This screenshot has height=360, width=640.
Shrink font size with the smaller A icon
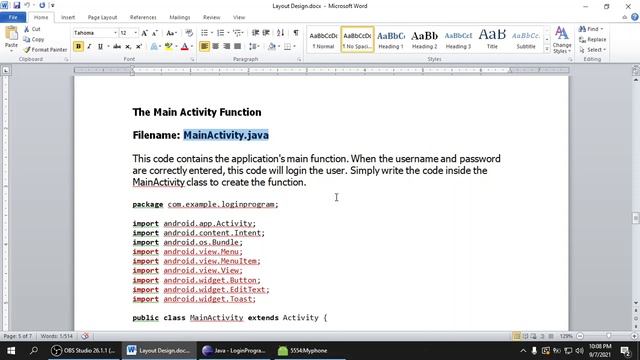click(x=155, y=33)
